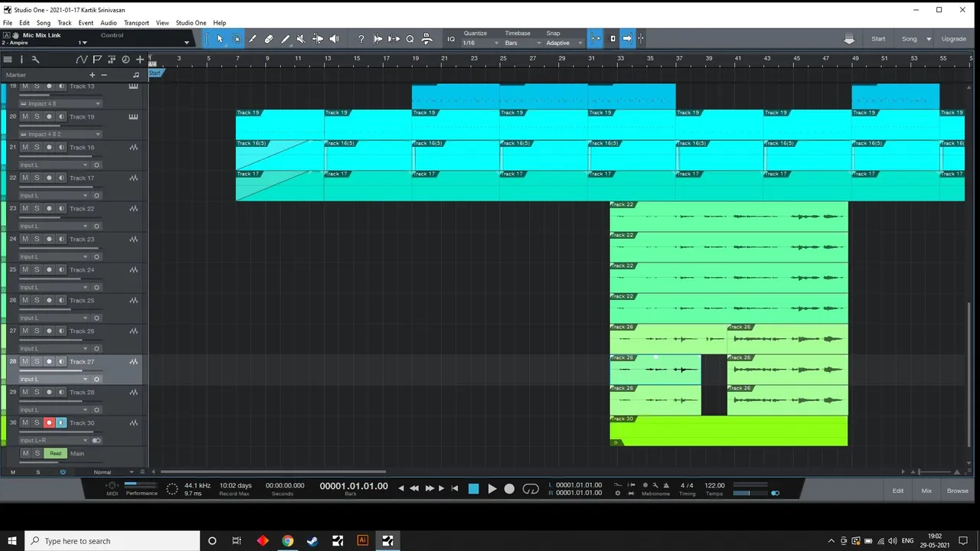Open the Edit panel
This screenshot has width=980, height=551.
point(898,491)
